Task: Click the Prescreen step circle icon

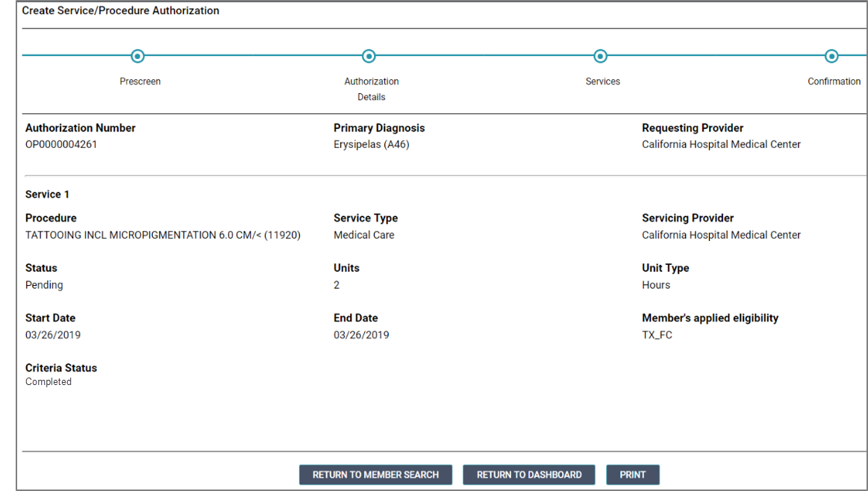Action: click(x=137, y=56)
